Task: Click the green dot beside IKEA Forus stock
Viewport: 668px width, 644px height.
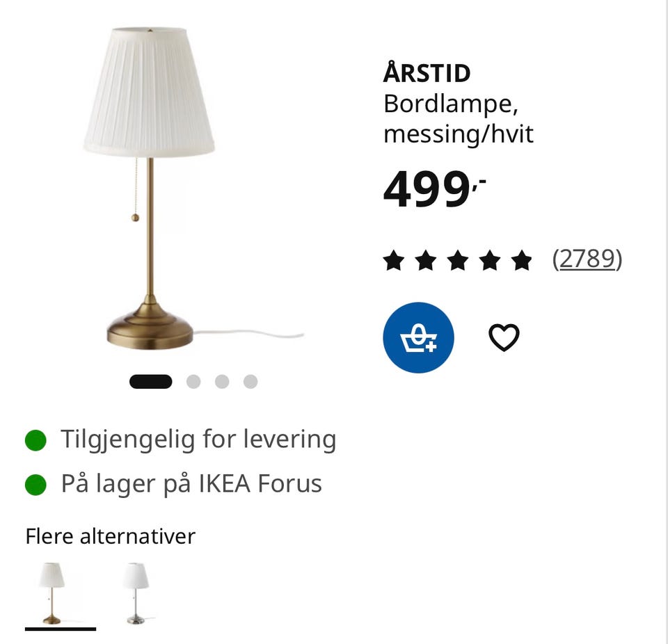Action: 35,485
